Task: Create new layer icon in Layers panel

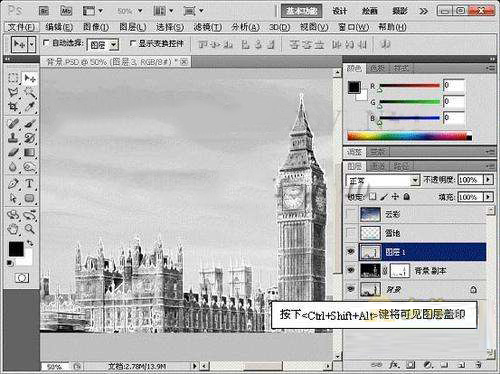Action: tap(462, 365)
